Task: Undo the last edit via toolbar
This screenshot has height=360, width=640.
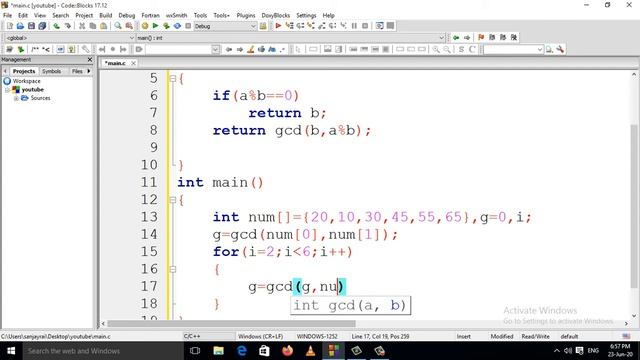Action: tap(57, 26)
